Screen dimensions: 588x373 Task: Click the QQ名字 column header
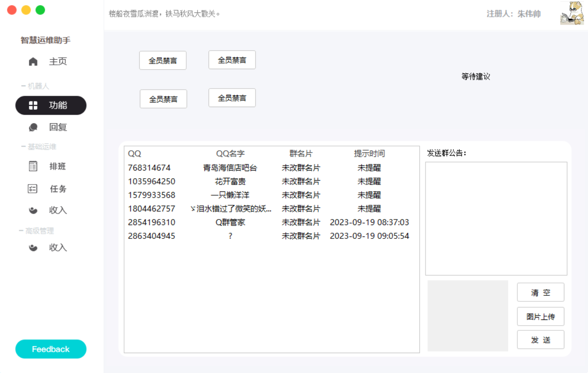coord(230,154)
